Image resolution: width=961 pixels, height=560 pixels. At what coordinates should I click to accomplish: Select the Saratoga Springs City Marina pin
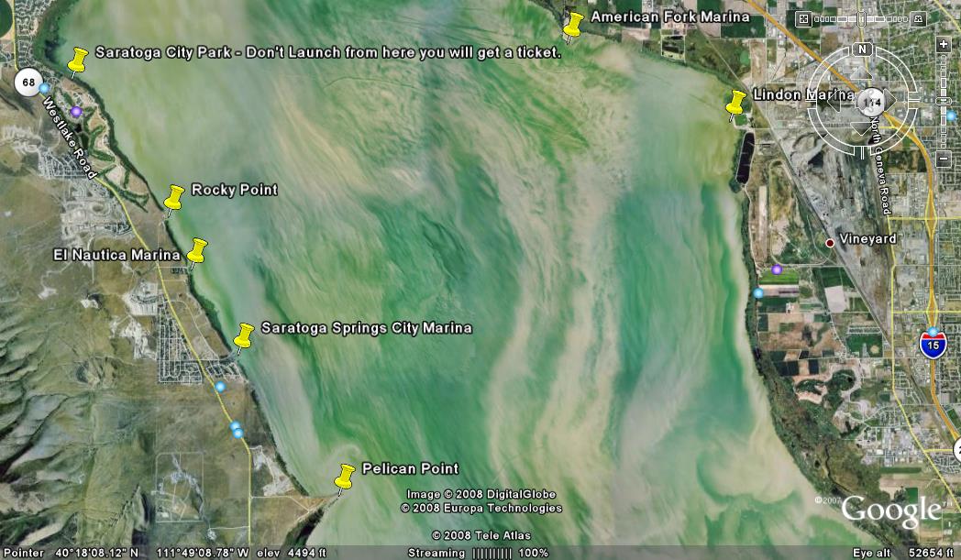point(244,335)
